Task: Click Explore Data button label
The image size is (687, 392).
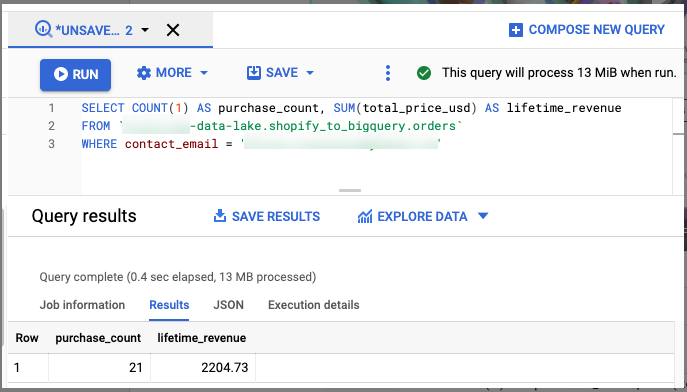Action: [x=422, y=216]
